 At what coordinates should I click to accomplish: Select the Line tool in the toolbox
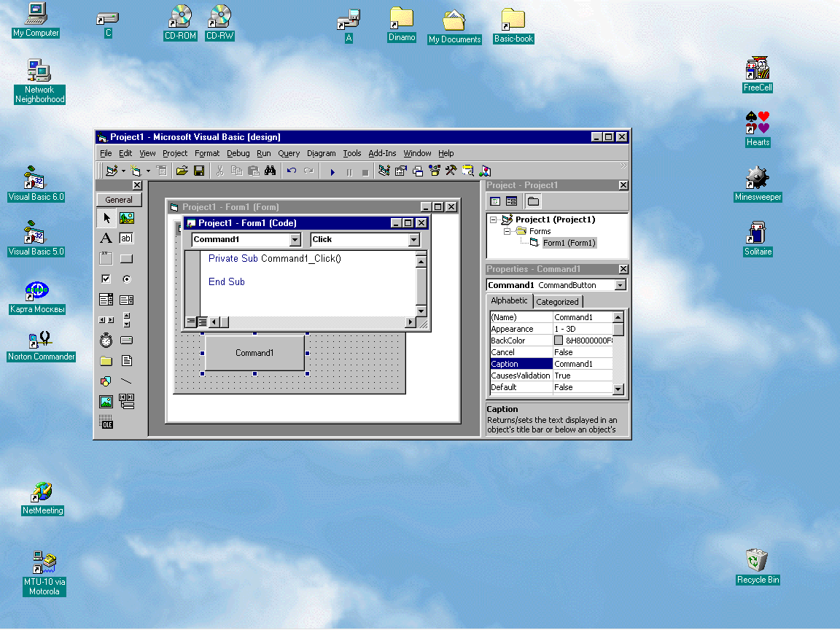pyautogui.click(x=127, y=381)
